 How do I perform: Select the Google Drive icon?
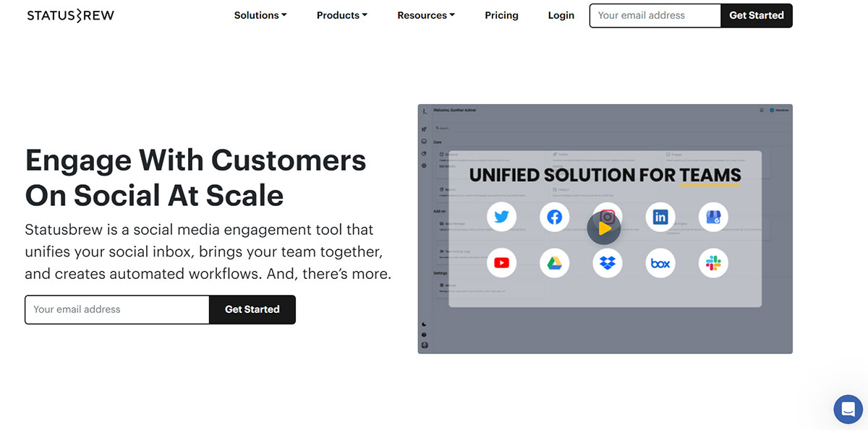click(x=554, y=263)
